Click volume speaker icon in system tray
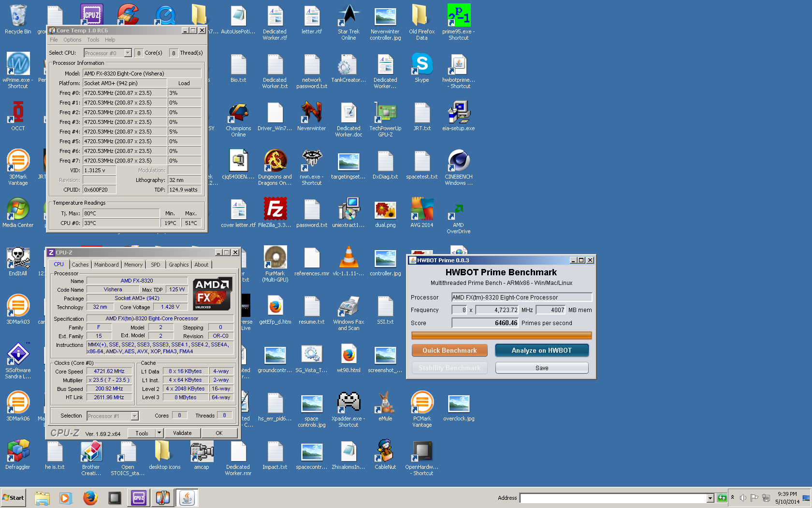The height and width of the screenshot is (508, 812). 743,498
